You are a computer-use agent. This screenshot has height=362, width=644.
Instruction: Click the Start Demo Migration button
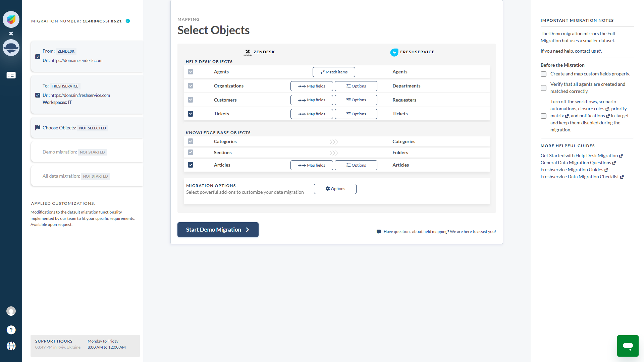pyautogui.click(x=218, y=230)
